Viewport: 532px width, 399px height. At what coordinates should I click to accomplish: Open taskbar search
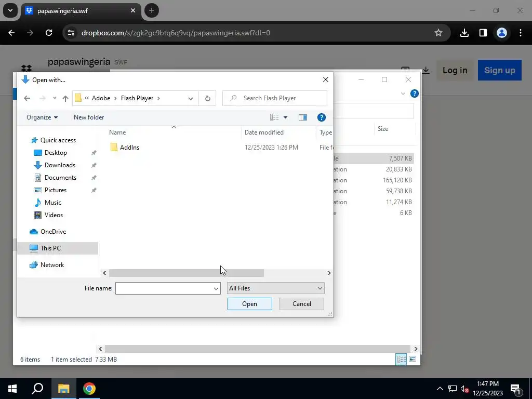click(37, 389)
